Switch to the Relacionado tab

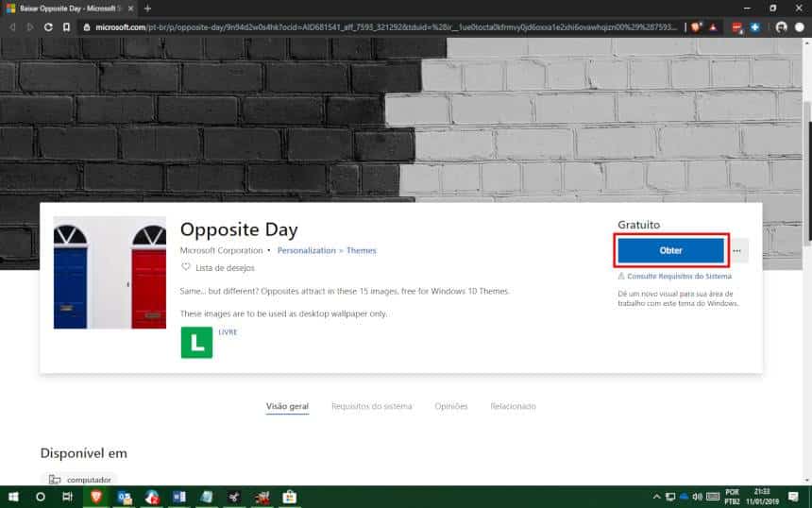[x=514, y=407]
